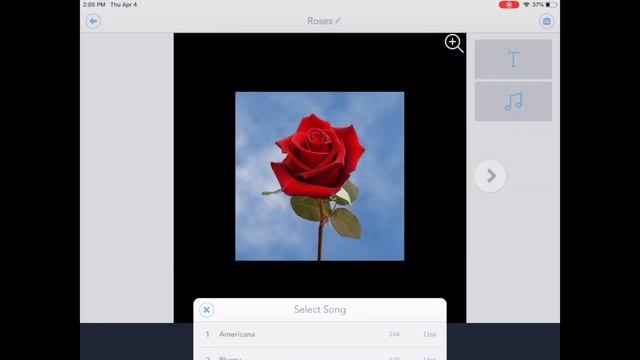Click the Roses title text

pyautogui.click(x=320, y=21)
